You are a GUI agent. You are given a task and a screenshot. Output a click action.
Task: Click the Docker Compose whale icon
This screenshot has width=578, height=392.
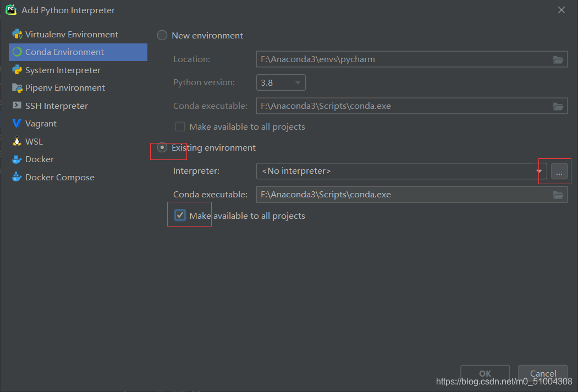tap(17, 177)
